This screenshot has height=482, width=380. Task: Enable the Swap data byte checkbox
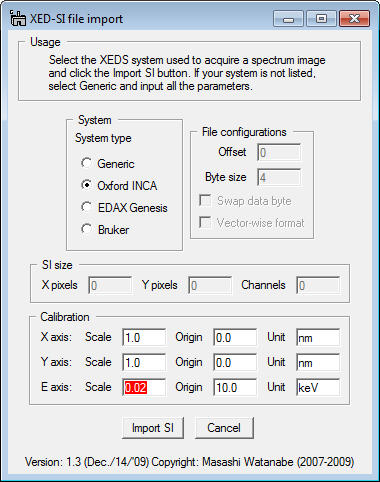coord(205,201)
